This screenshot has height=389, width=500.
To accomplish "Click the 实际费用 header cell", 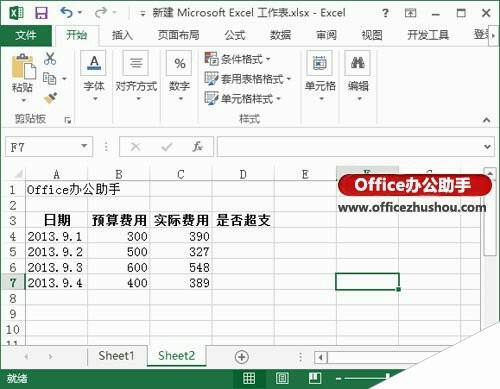I will pyautogui.click(x=181, y=220).
